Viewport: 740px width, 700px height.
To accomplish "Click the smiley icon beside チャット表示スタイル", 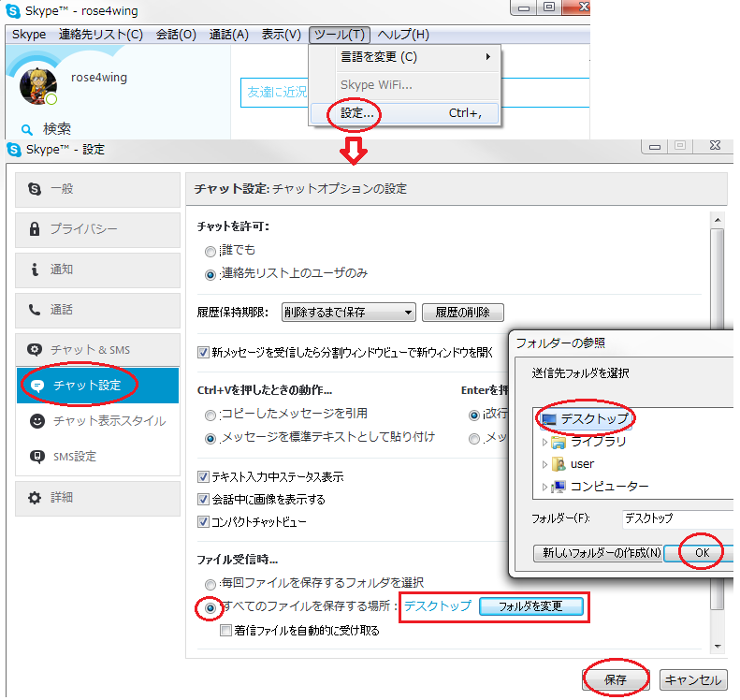I will click(37, 421).
